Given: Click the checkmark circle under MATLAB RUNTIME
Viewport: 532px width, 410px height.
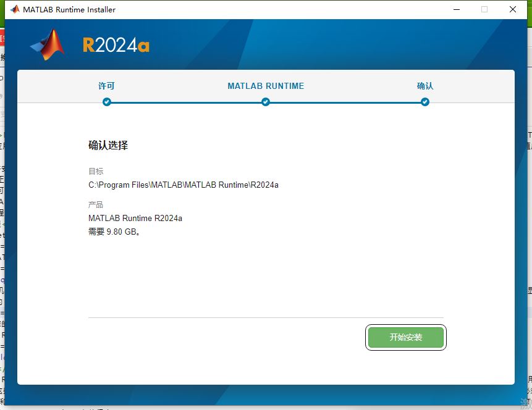Looking at the screenshot, I should (x=266, y=102).
